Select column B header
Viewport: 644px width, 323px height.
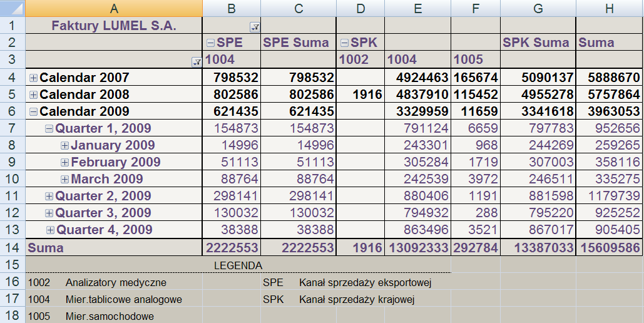point(231,8)
